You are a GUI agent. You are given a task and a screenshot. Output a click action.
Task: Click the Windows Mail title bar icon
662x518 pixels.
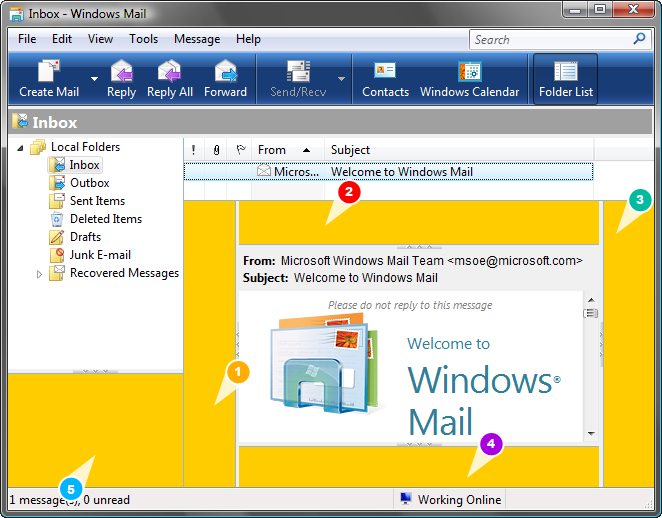16,14
